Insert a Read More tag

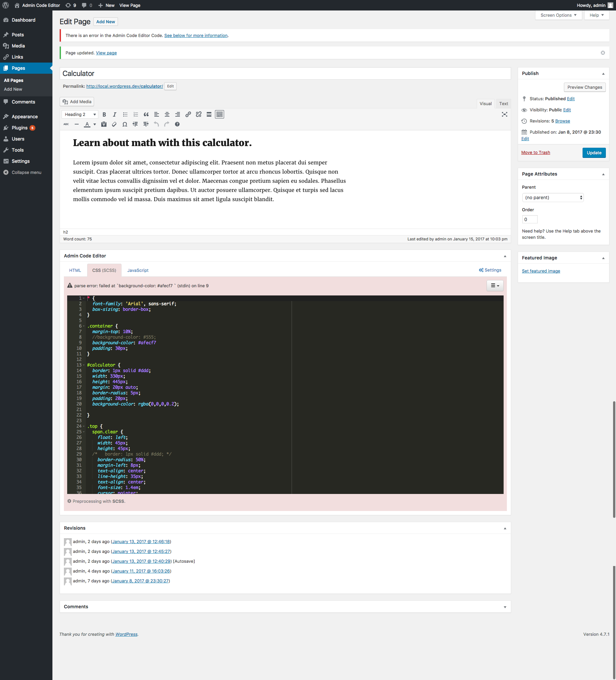(x=209, y=114)
